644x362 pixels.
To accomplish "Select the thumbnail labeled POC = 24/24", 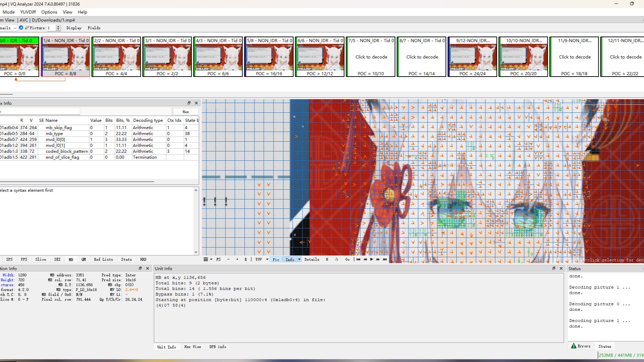I will point(473,57).
